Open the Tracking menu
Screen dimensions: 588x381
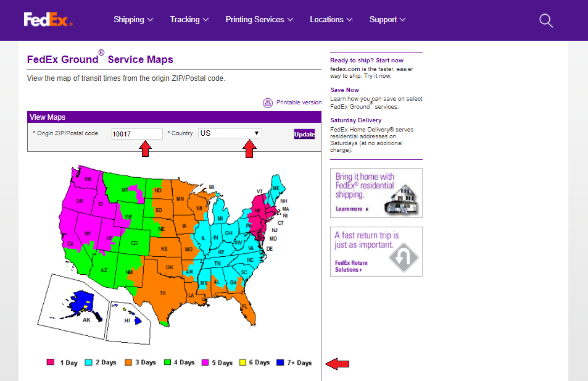coord(189,20)
